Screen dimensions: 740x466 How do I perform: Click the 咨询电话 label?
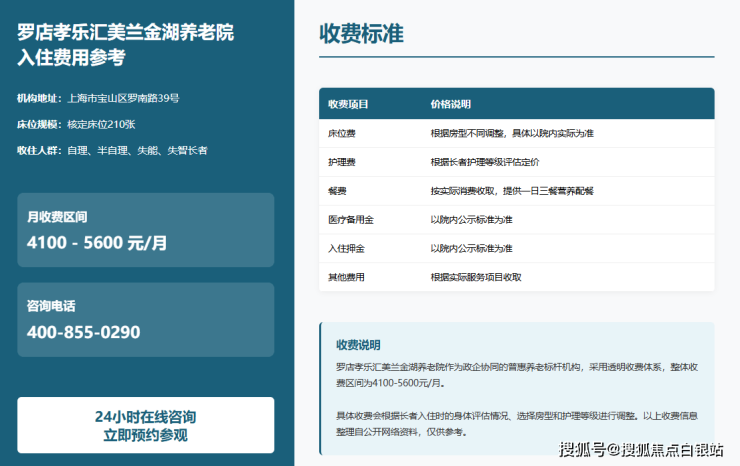tap(51, 306)
